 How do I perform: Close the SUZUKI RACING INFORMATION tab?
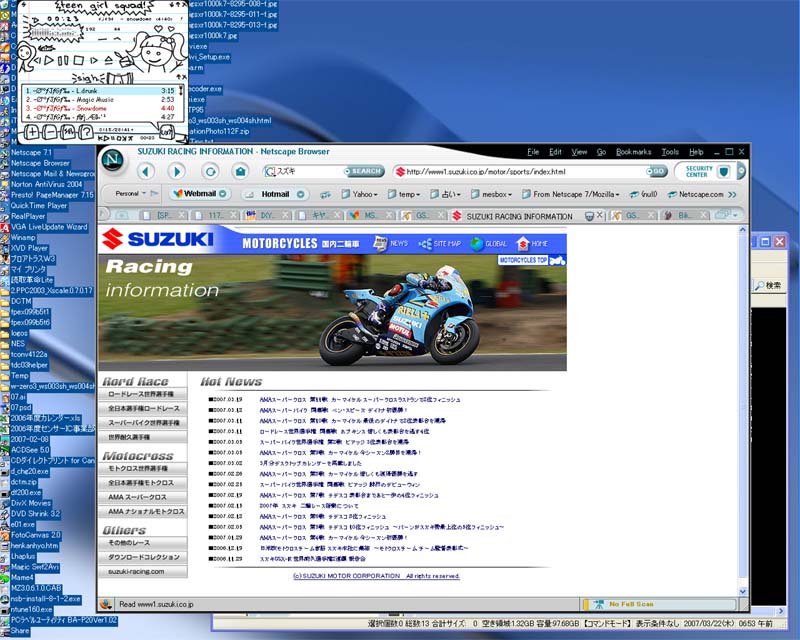(599, 215)
